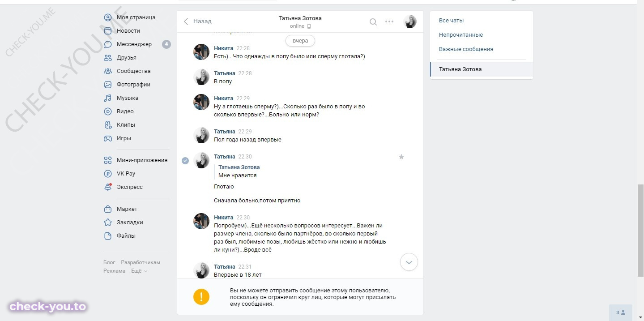644x321 pixels.
Task: Open the Видео play icon
Action: [x=108, y=111]
